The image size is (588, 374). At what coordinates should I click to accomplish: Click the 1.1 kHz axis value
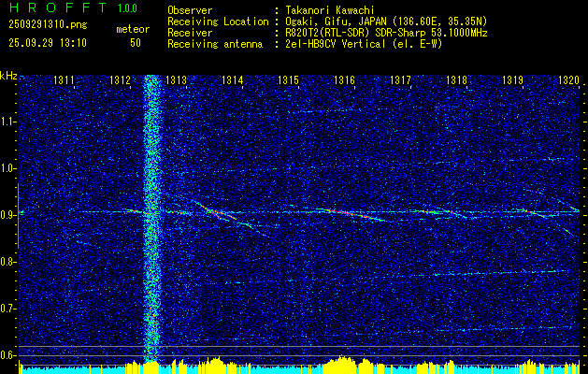(7, 122)
